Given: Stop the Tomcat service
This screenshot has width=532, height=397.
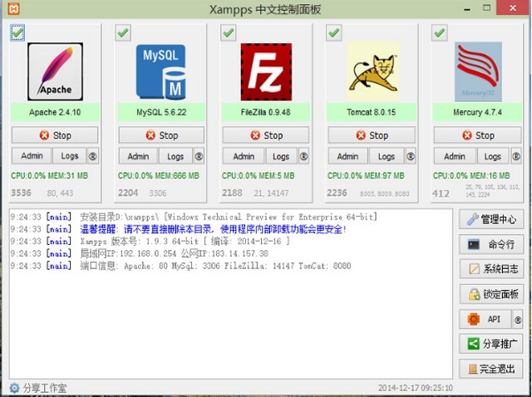Looking at the screenshot, I should (372, 135).
